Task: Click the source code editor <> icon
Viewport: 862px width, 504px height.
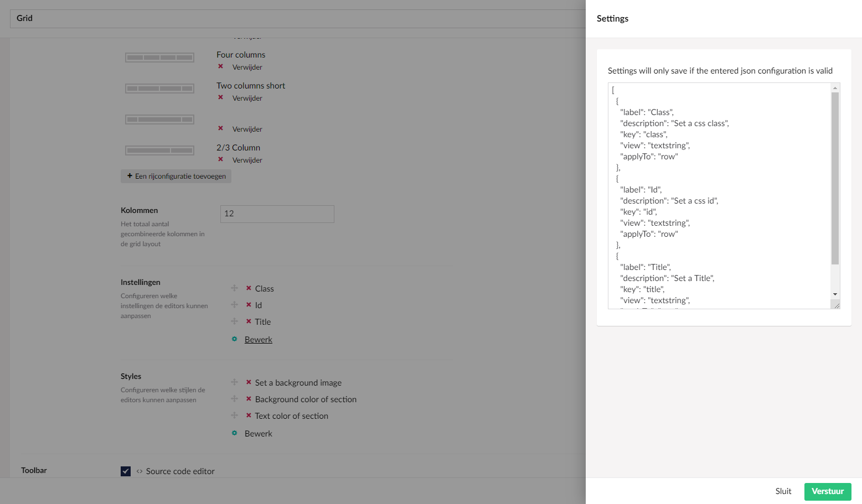Action: (x=138, y=471)
